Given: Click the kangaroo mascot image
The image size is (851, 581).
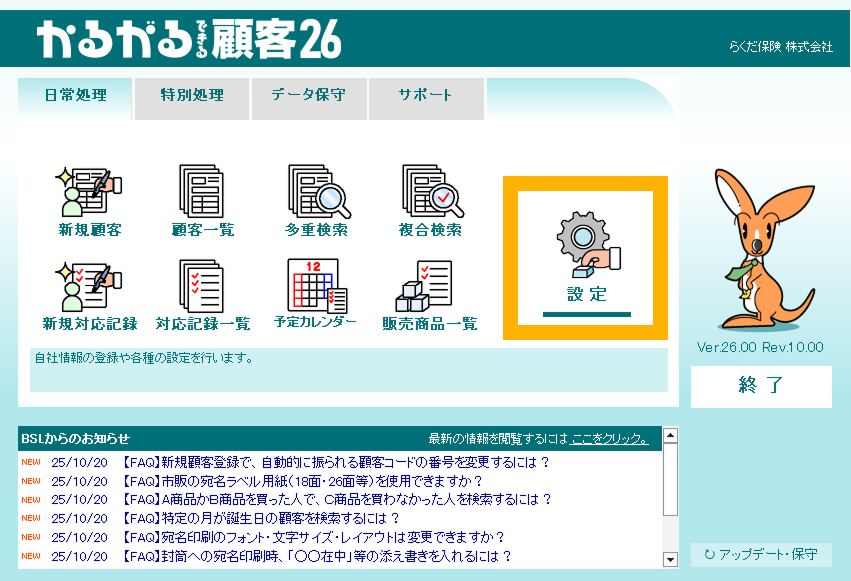Looking at the screenshot, I should point(758,250).
